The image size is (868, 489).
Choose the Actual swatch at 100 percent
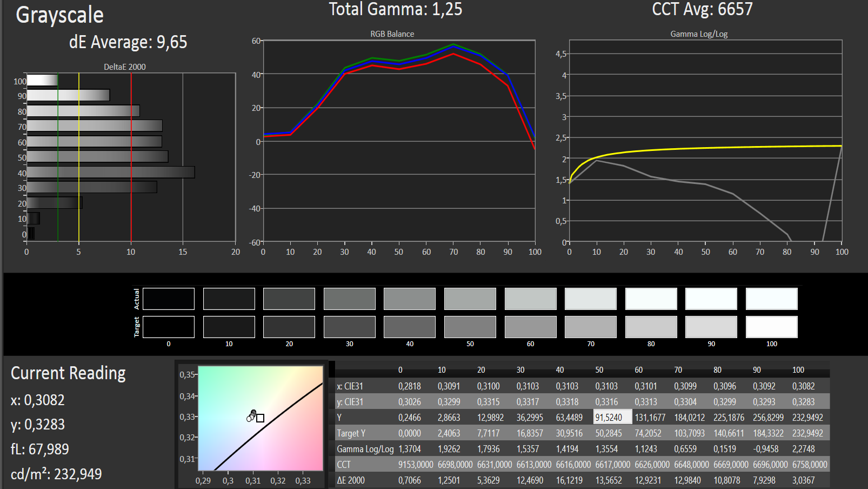(x=772, y=299)
